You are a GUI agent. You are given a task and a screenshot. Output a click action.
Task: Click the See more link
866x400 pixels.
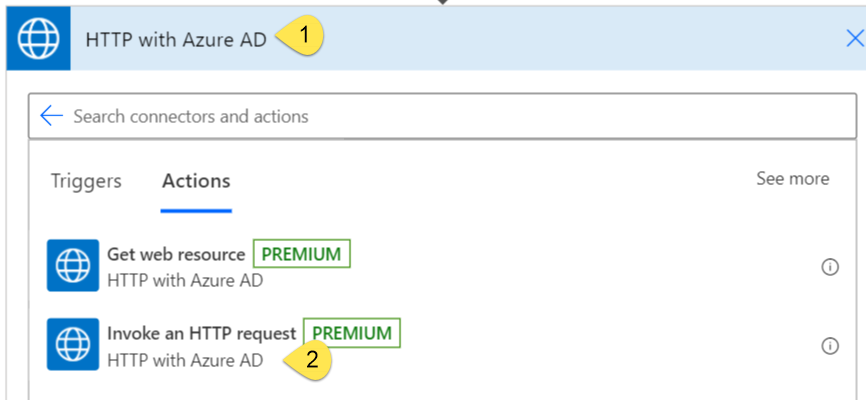792,179
